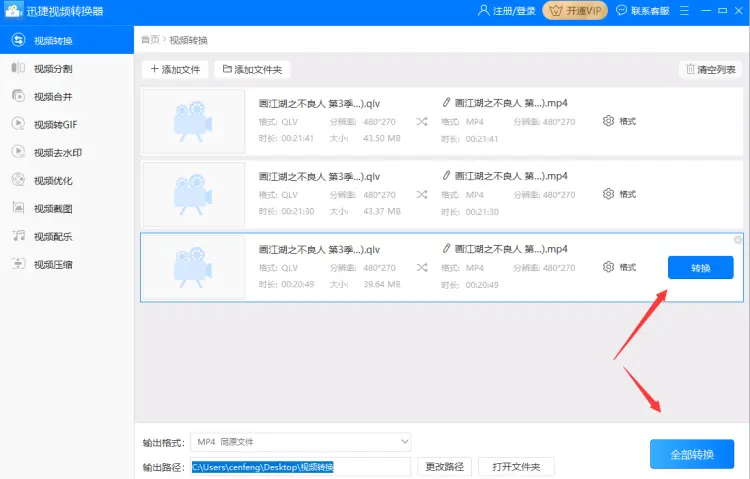Click 添加文件夹 button
The width and height of the screenshot is (750, 479).
[252, 69]
